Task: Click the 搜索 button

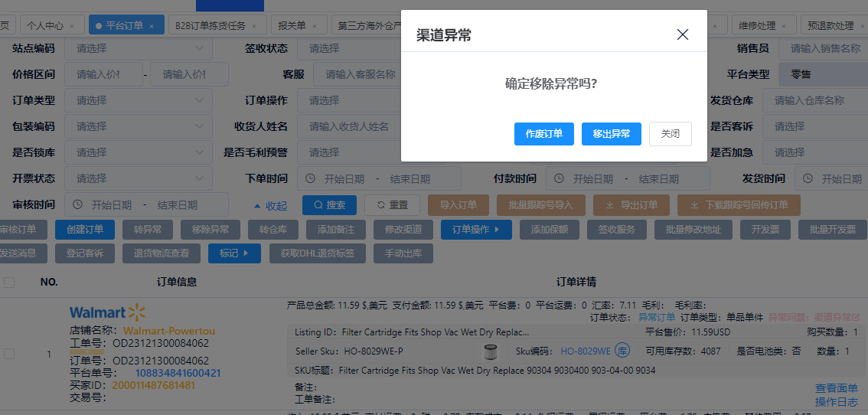Action: point(329,205)
